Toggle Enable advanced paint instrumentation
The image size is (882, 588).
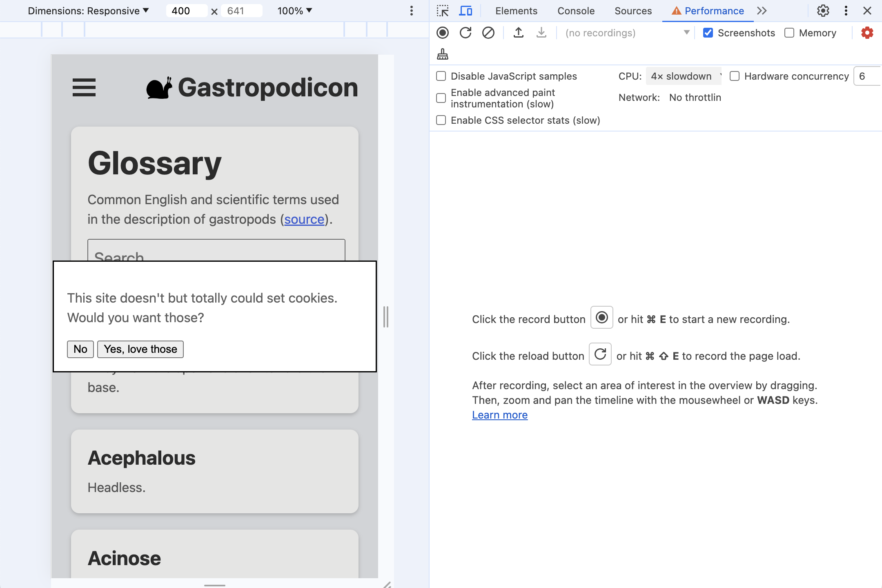point(442,98)
